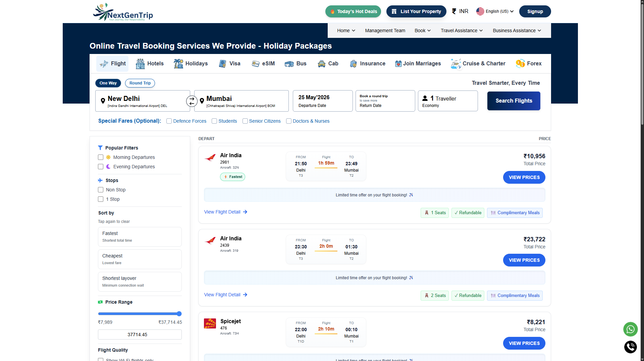Select the One Way trip option
Viewport: 644px width, 361px height.
(x=108, y=83)
